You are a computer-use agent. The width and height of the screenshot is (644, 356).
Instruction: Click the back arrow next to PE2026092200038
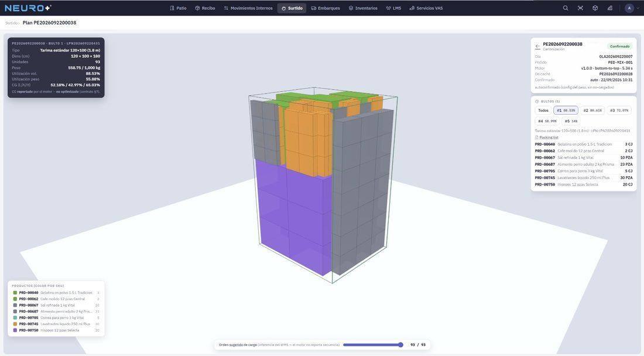point(537,46)
